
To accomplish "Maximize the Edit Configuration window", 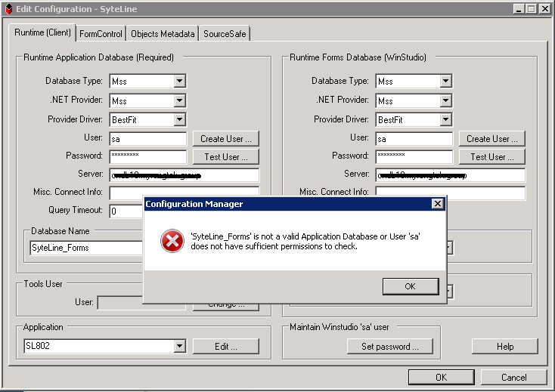I will coord(531,9).
